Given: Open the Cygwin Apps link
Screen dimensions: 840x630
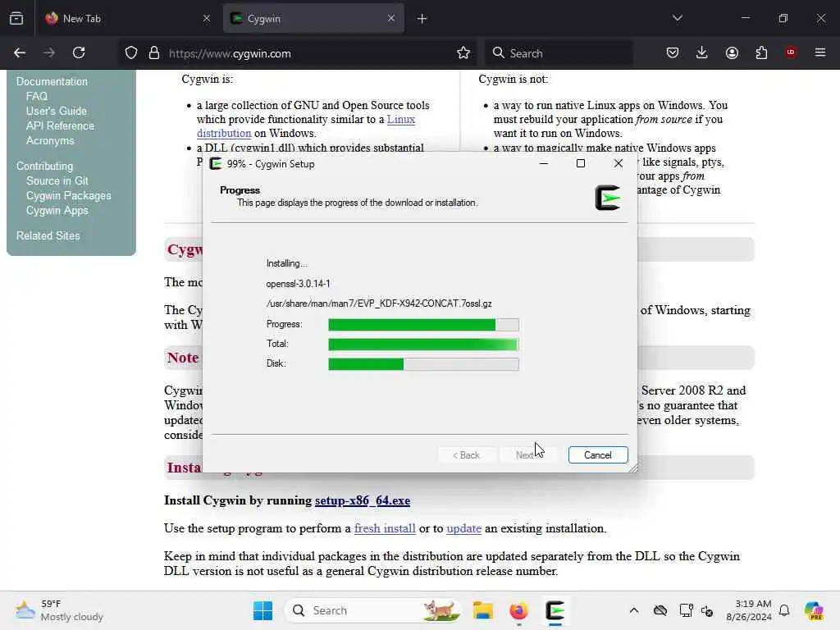Looking at the screenshot, I should [x=57, y=211].
